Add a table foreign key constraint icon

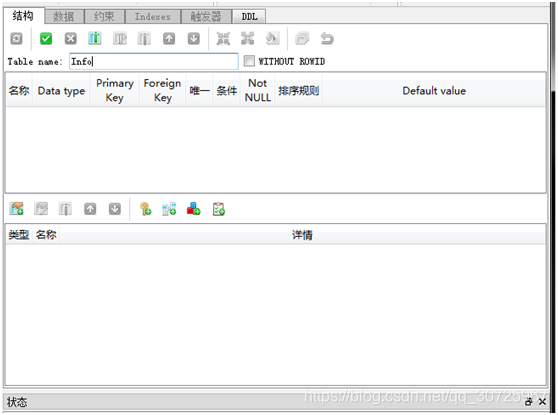point(169,209)
